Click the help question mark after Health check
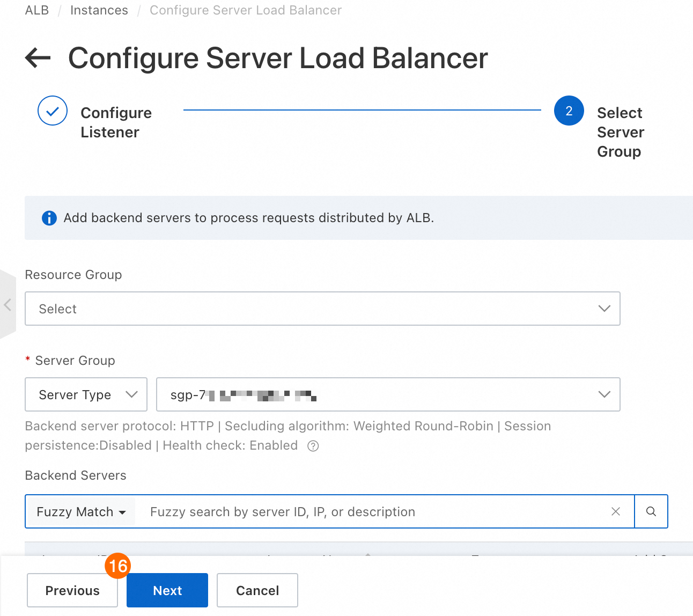The image size is (693, 616). click(313, 446)
